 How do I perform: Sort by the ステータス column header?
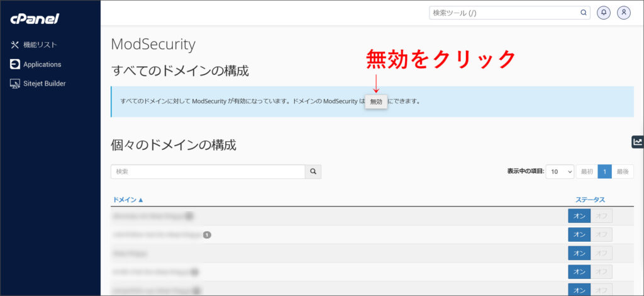pyautogui.click(x=590, y=200)
